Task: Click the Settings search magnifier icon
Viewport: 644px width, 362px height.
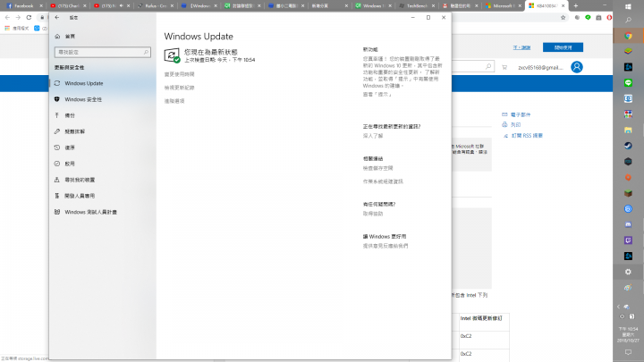Action: pos(146,52)
